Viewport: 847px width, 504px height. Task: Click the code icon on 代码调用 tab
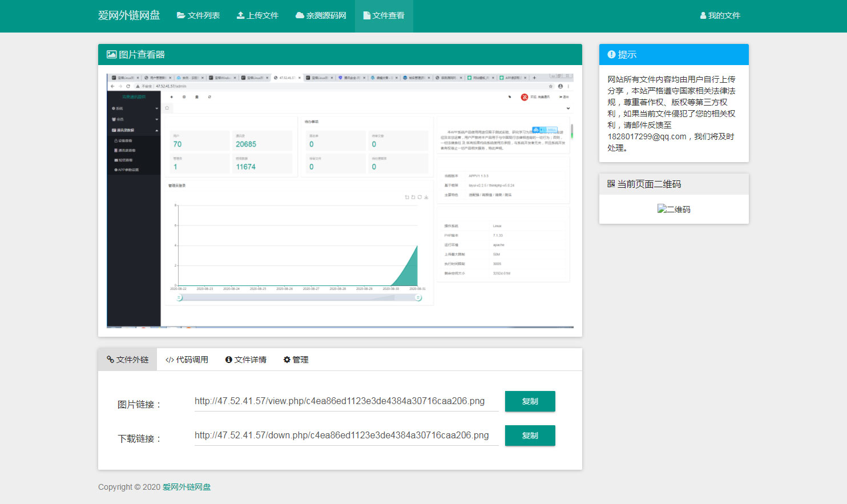169,360
